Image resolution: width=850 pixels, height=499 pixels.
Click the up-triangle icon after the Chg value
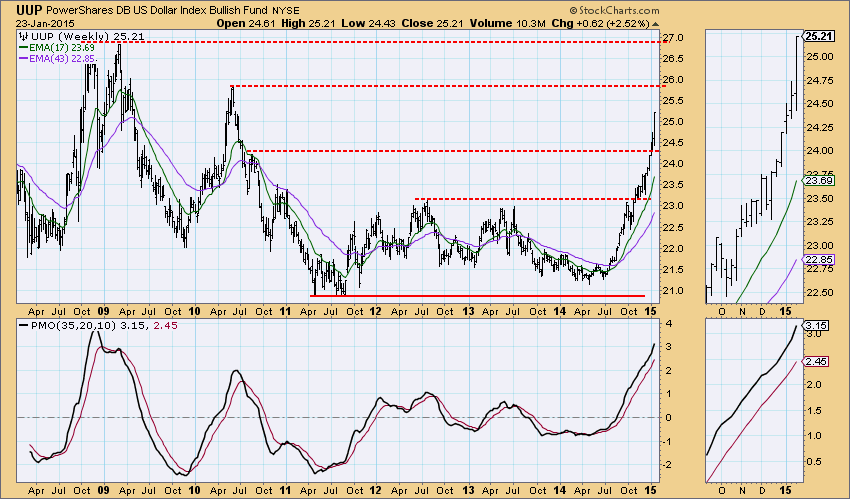pos(655,24)
